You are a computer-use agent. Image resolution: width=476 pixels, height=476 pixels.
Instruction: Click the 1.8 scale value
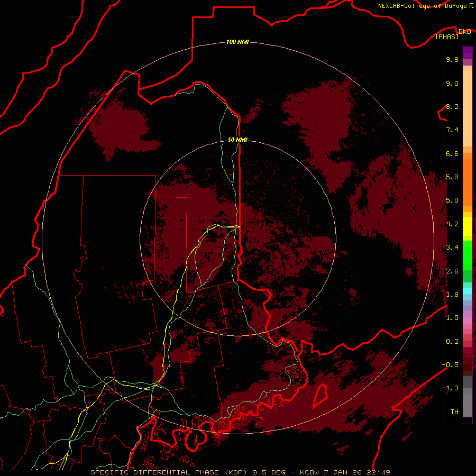point(452,295)
